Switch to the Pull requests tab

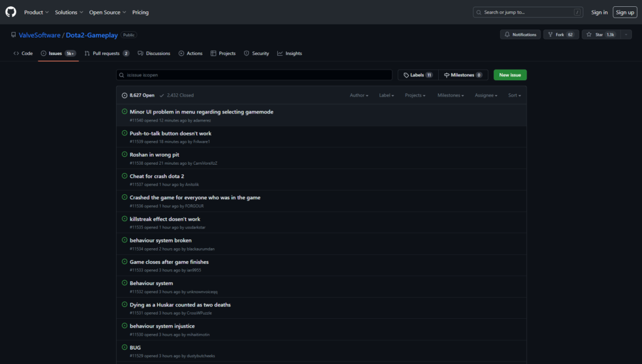(107, 53)
